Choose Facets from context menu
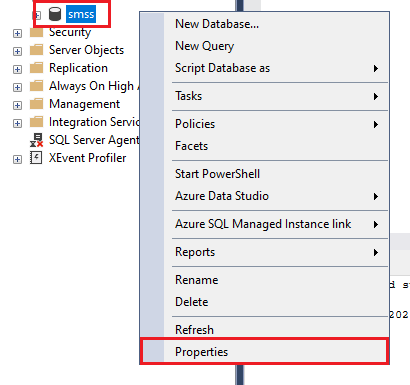Image resolution: width=410 pixels, height=385 pixels. [264, 146]
